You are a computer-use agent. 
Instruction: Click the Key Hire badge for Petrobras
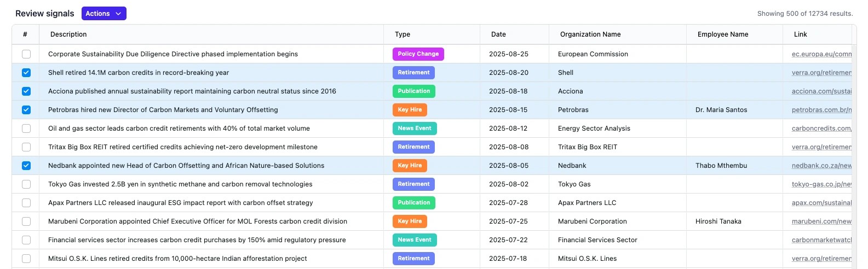pyautogui.click(x=410, y=110)
